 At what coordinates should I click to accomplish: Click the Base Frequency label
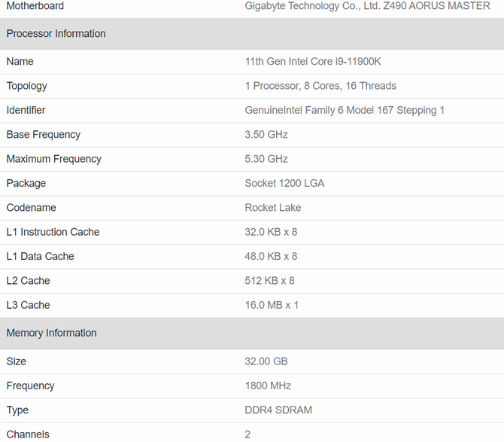43,135
